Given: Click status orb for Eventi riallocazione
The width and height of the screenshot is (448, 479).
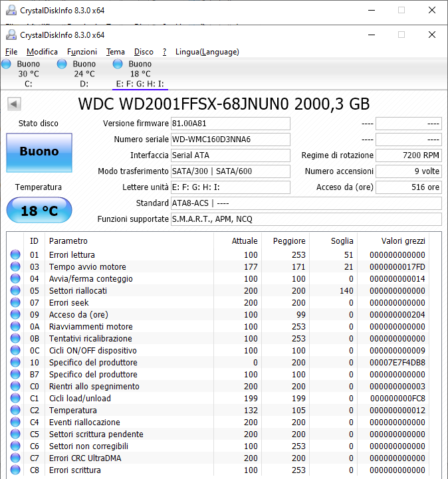Looking at the screenshot, I should [x=15, y=422].
